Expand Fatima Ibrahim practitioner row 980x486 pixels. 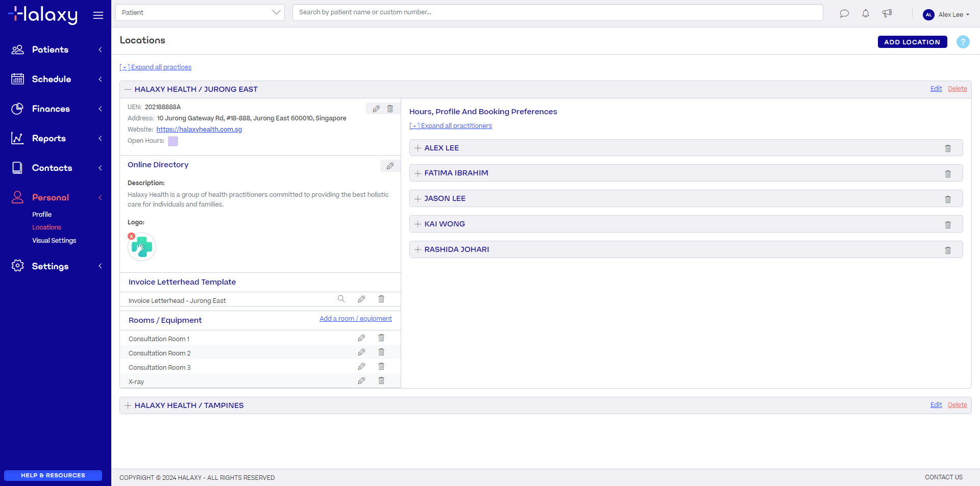(x=418, y=173)
